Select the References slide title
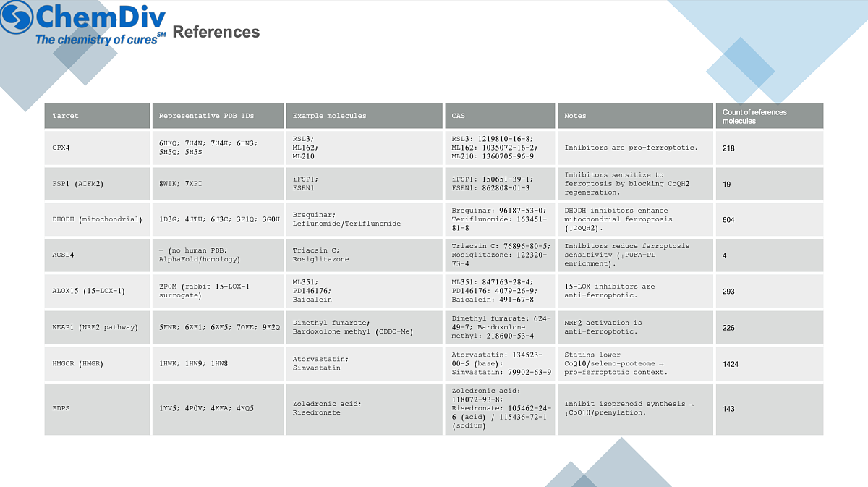Screen dimensions: 868x487 [216, 32]
